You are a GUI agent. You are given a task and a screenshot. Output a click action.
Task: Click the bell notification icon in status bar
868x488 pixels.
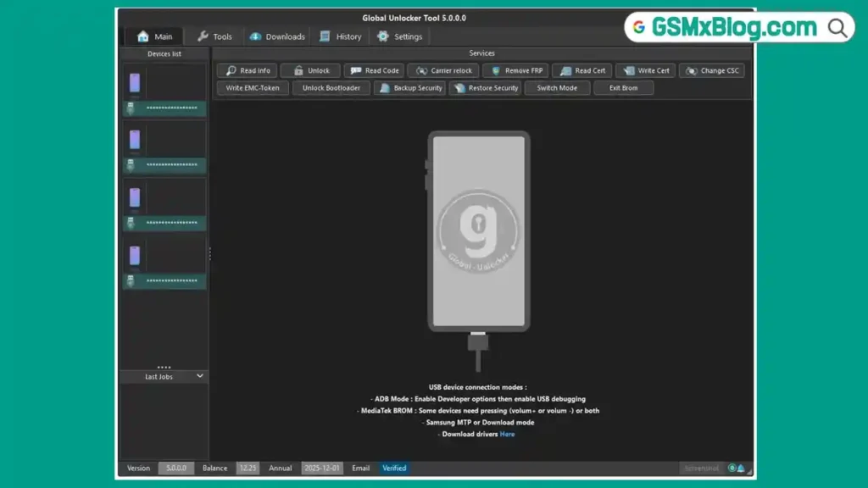[741, 469]
